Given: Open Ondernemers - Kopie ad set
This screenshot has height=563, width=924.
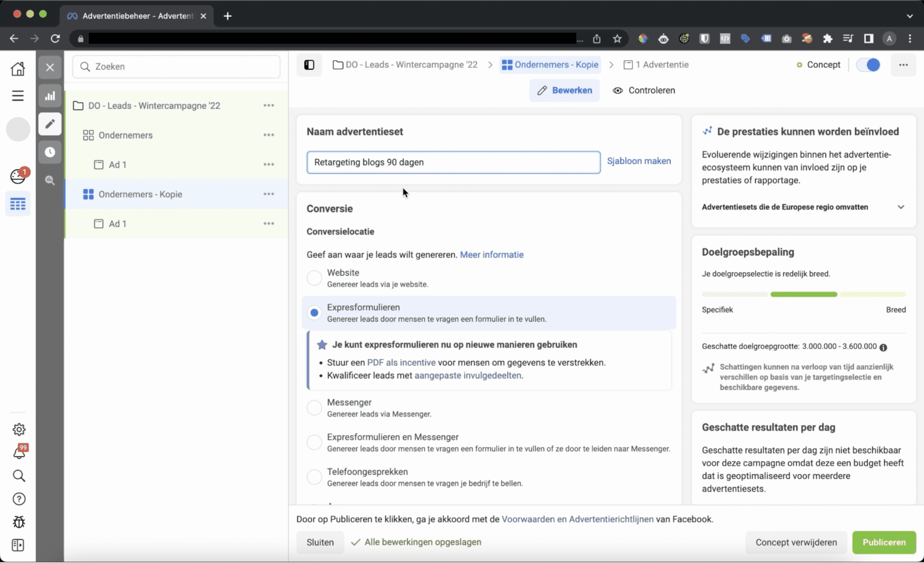Looking at the screenshot, I should pos(140,194).
